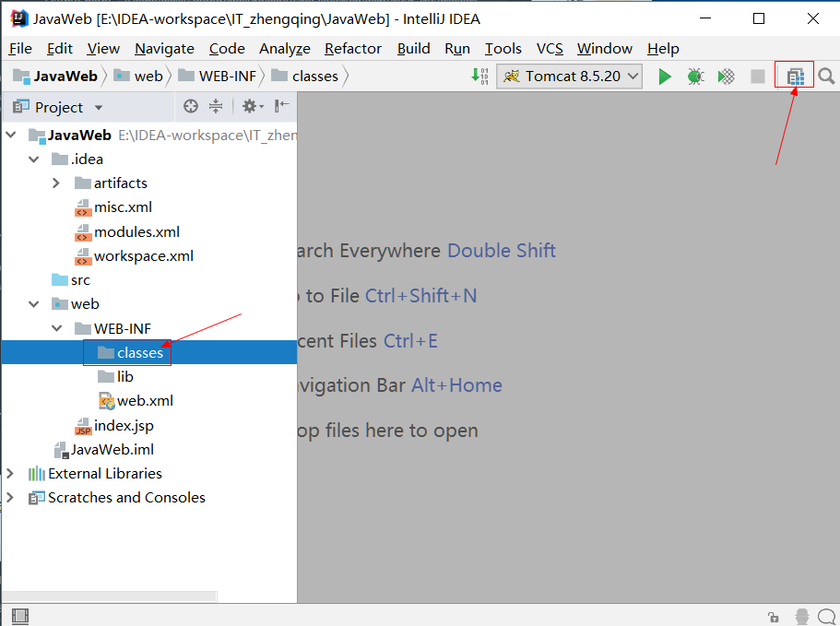This screenshot has height=626, width=840.
Task: Select Scratches and Consoles label
Action: click(126, 498)
